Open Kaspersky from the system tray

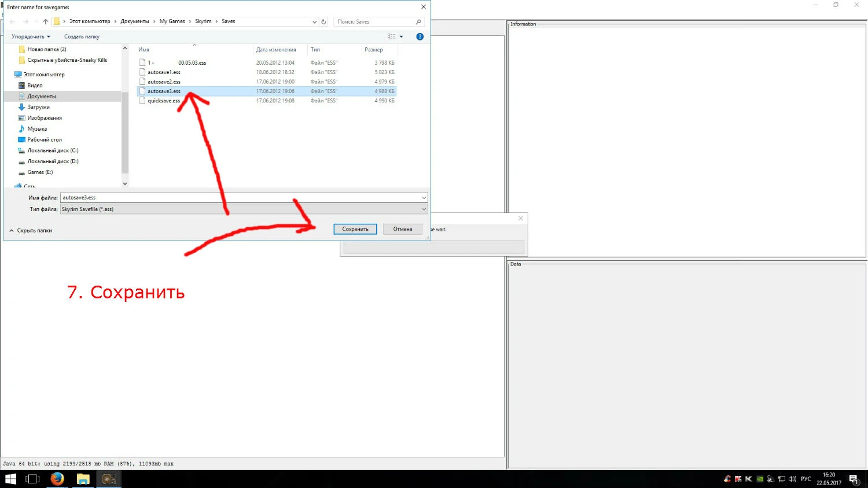738,479
